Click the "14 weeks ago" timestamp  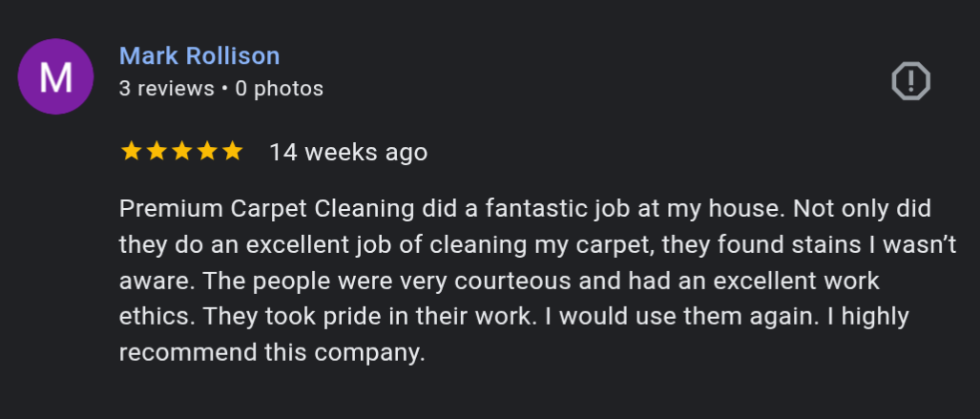pyautogui.click(x=348, y=152)
